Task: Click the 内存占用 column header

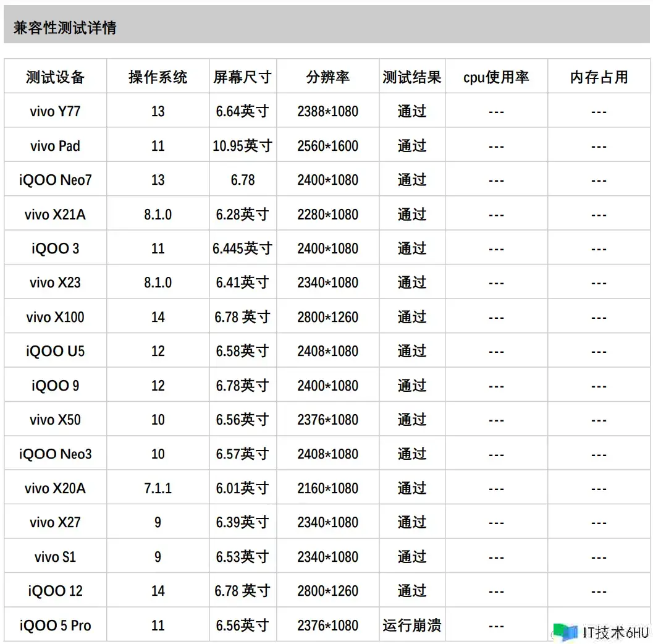Action: (599, 77)
